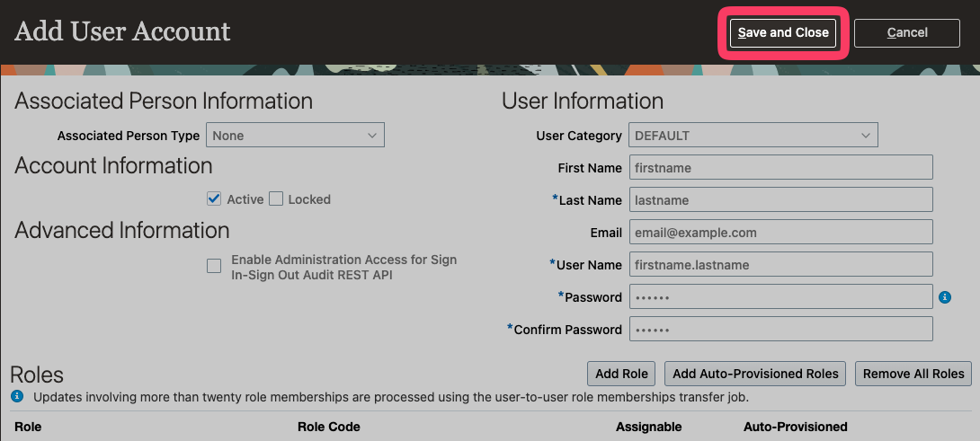Focus the First Name field
Image resolution: width=980 pixels, height=441 pixels.
[x=780, y=168]
